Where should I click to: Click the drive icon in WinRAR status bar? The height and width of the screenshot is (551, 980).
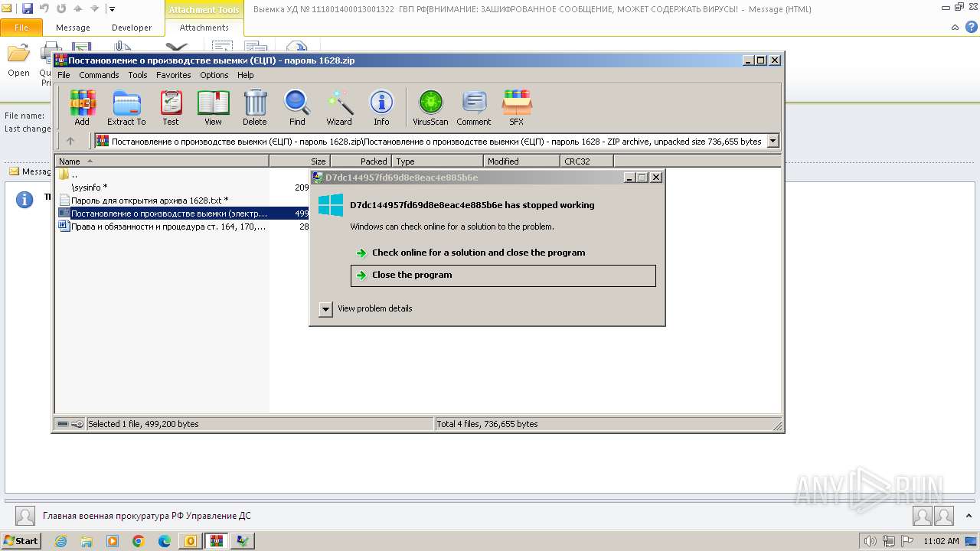click(x=64, y=424)
